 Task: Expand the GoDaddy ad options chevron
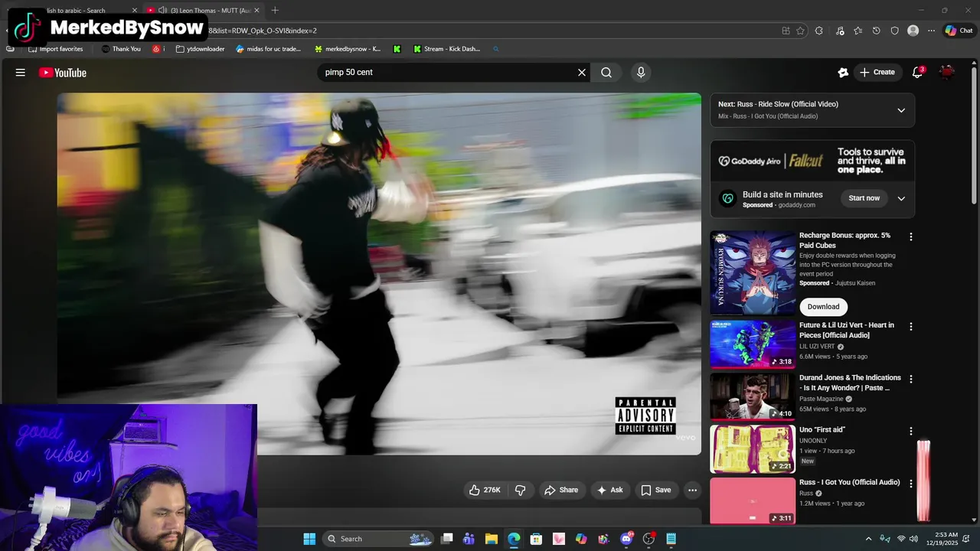point(901,198)
